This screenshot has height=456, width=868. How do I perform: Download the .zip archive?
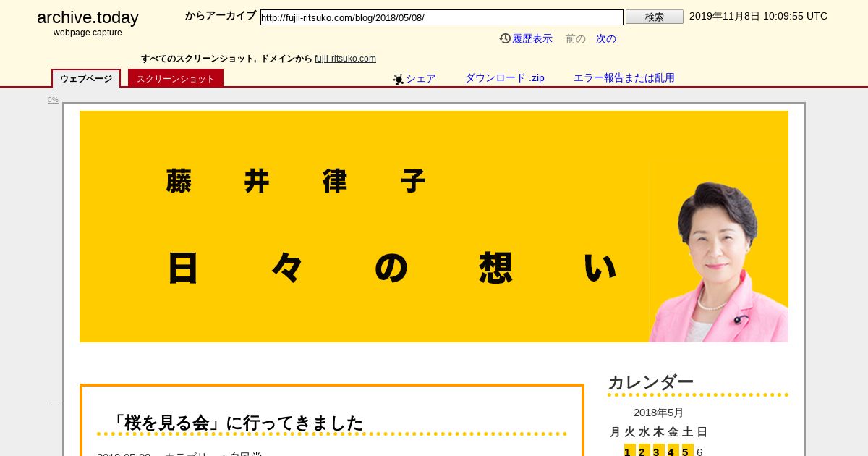point(504,77)
